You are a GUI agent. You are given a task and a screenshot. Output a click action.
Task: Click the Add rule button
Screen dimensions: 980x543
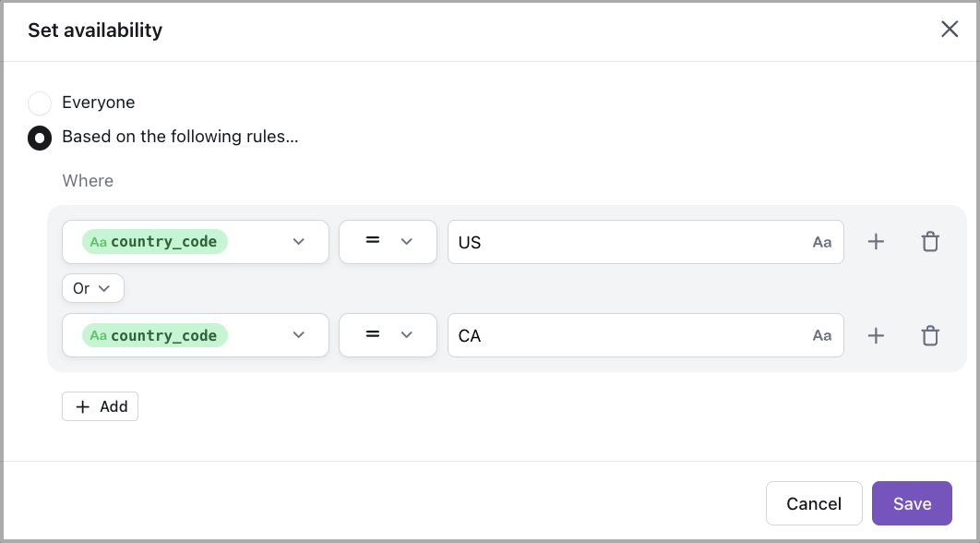click(101, 406)
